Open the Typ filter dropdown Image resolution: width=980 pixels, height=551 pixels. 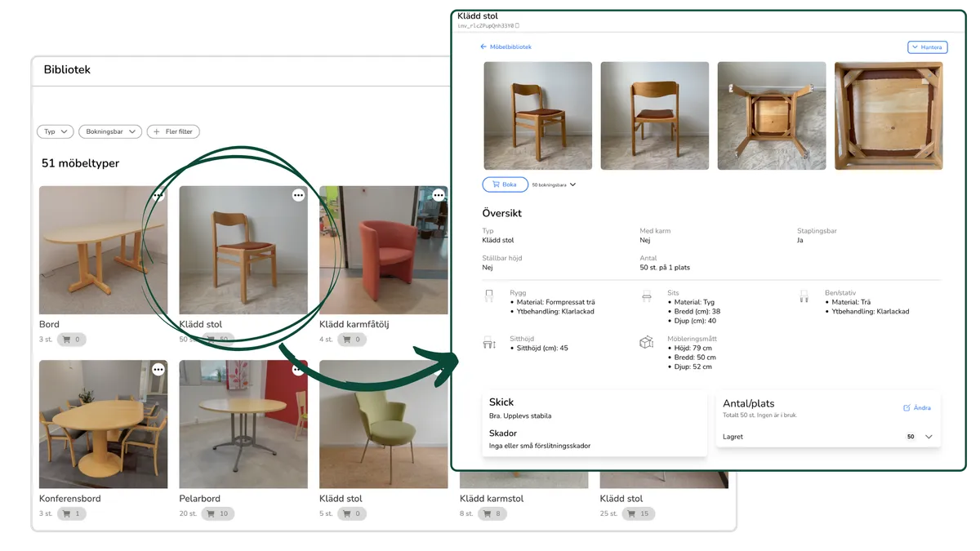tap(55, 131)
